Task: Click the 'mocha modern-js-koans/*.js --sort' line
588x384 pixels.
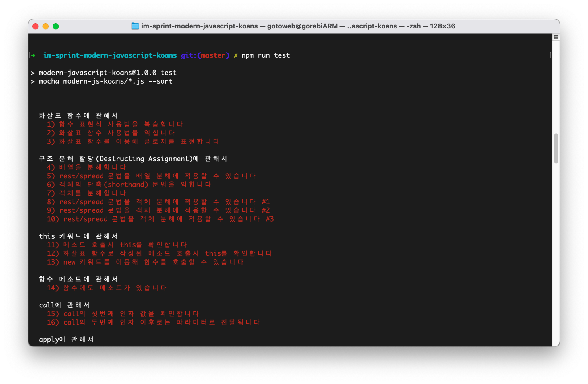Action: pyautogui.click(x=105, y=81)
